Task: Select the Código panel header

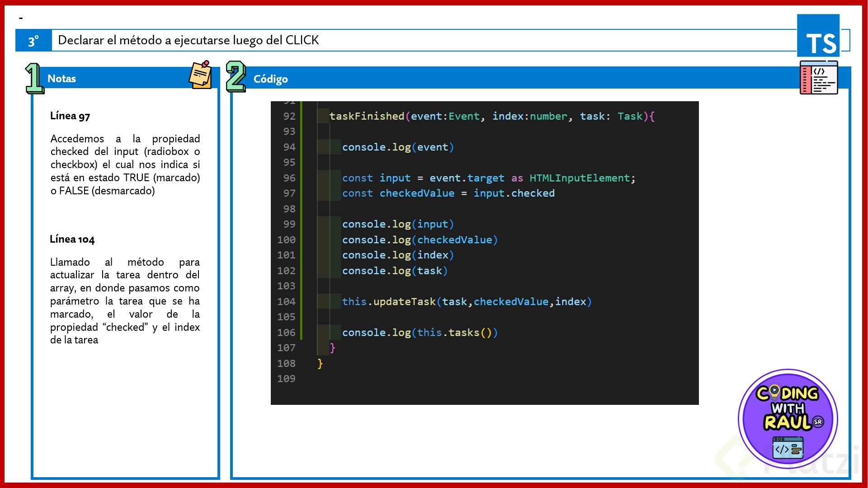Action: coord(497,79)
